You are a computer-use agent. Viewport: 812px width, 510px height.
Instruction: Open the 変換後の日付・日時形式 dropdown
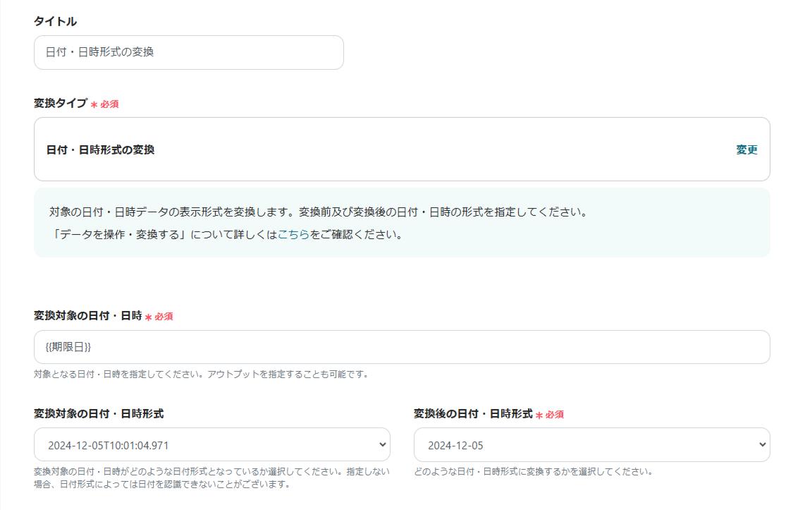pyautogui.click(x=591, y=444)
